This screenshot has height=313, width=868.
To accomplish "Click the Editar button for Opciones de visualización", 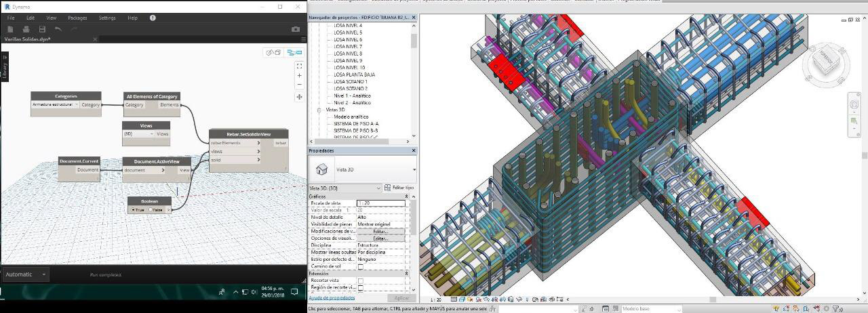I will [380, 238].
